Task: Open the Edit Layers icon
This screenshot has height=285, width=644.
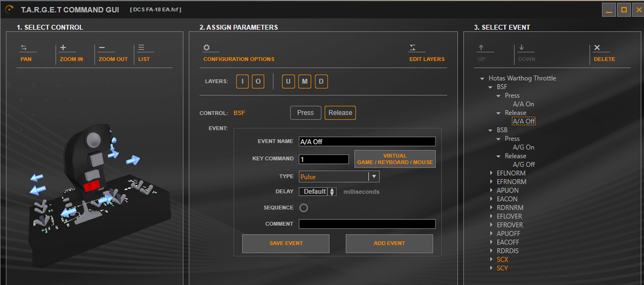Action: 412,48
